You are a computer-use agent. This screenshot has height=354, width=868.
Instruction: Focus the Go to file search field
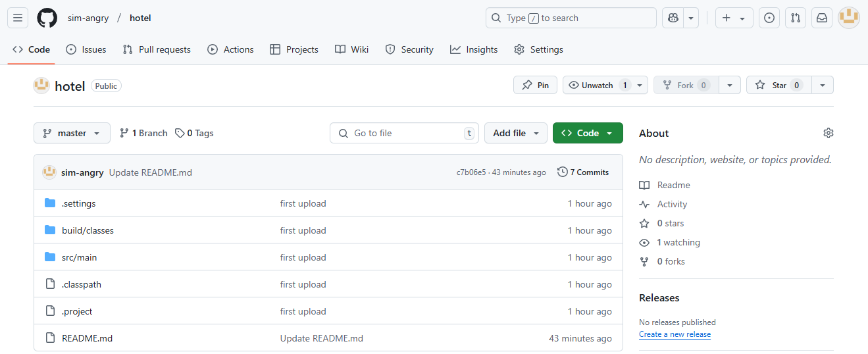coord(404,133)
